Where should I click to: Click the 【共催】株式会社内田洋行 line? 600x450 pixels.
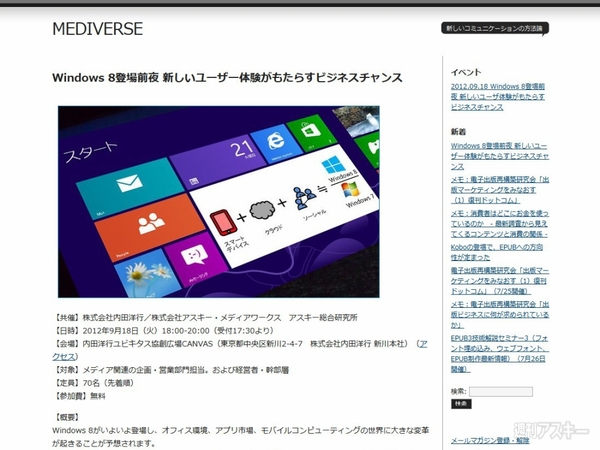coord(205,318)
